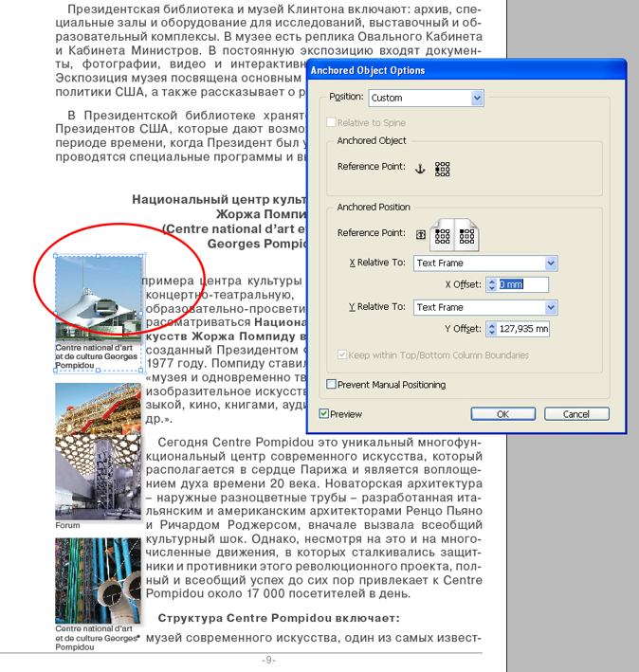Click the Anchored Object reference point grid

[x=443, y=169]
